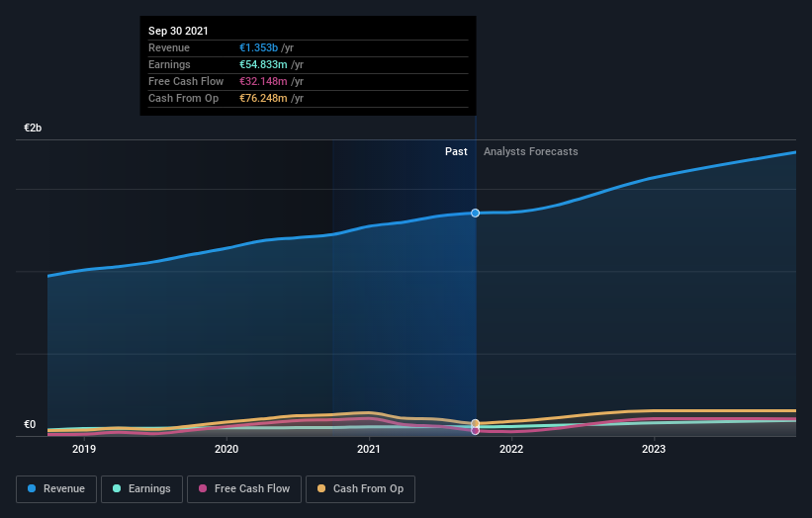Click the Cash From Op row label in tooltip

pos(183,98)
